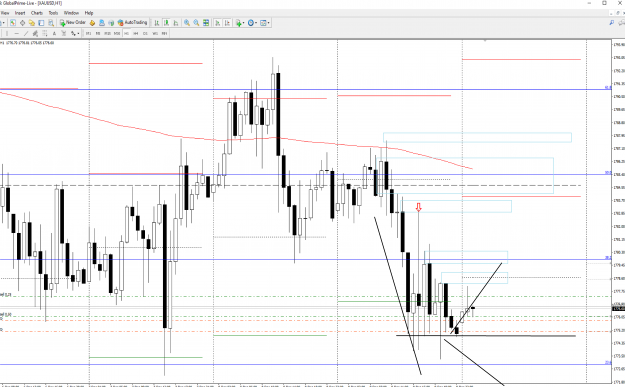Toggle chart auto scroll

[x=218, y=23]
